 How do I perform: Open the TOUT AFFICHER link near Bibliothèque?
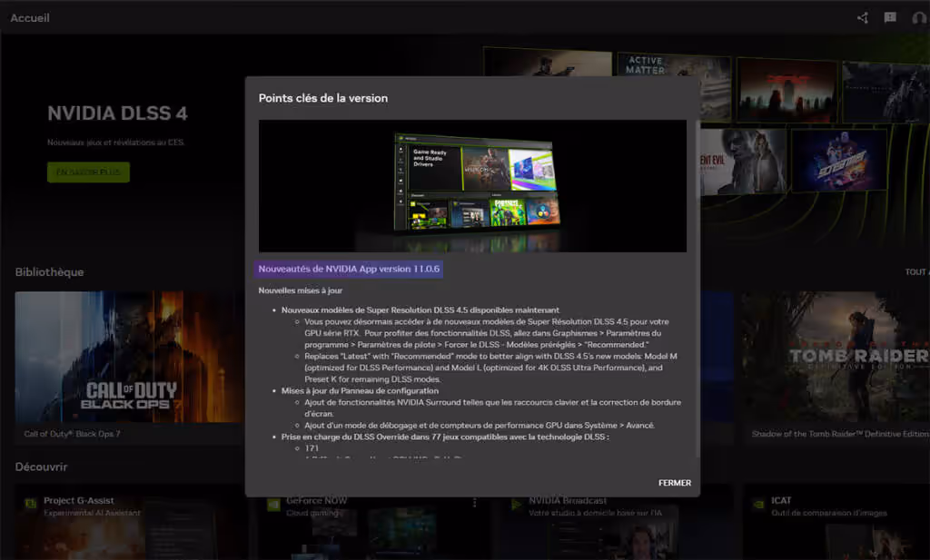tap(916, 271)
